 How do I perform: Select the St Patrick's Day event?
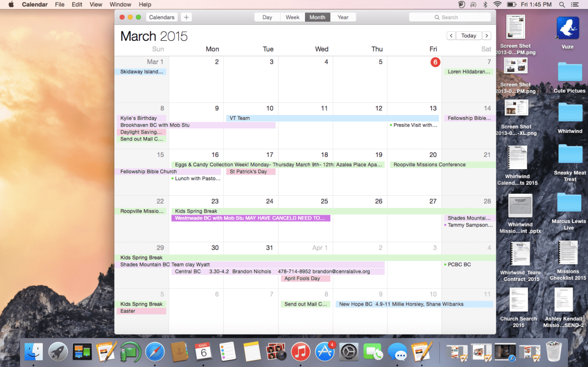[x=251, y=171]
